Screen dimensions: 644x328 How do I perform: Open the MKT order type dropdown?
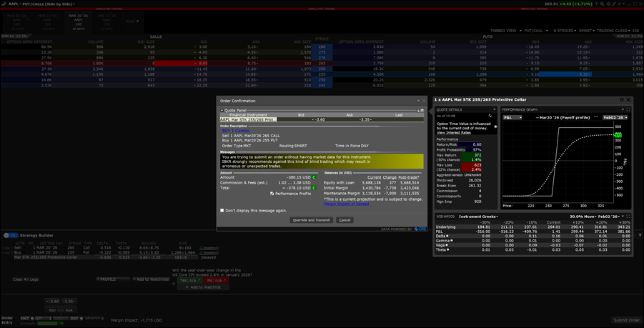point(26,318)
